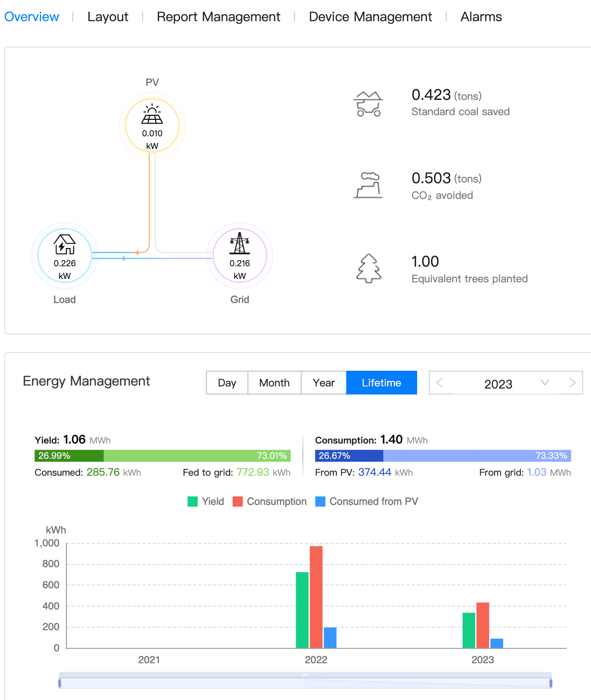Click the equivalent trees planted icon
Image resolution: width=591 pixels, height=700 pixels.
(369, 268)
